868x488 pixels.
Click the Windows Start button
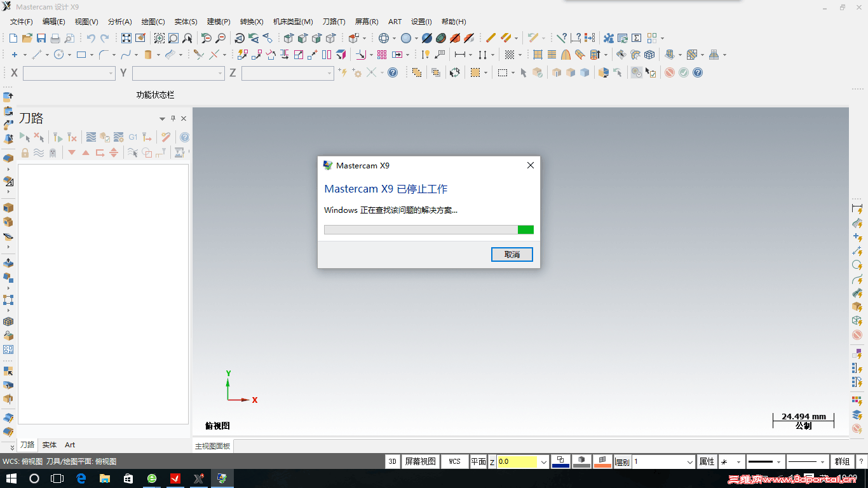[11, 478]
